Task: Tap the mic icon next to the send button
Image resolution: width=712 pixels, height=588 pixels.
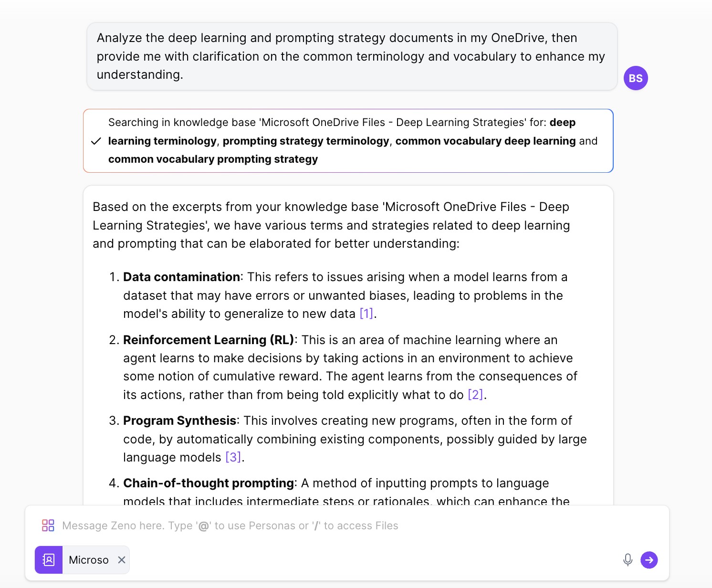Action: (x=628, y=560)
